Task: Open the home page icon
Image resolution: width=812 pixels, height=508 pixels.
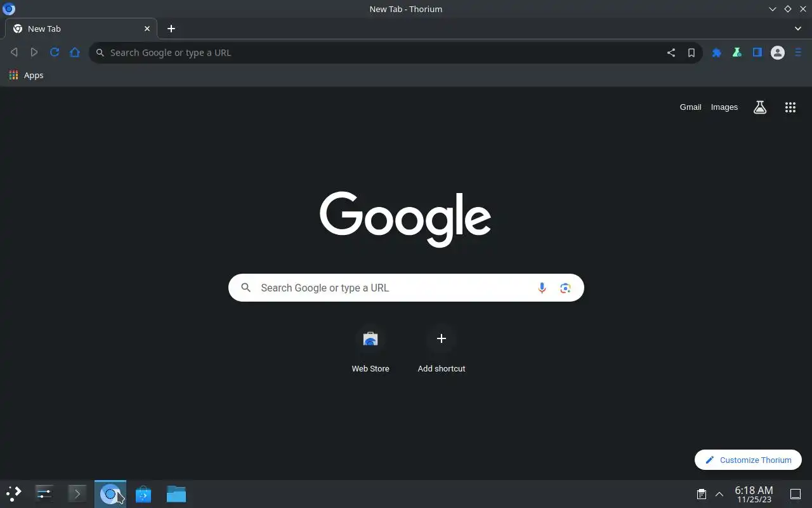Action: pyautogui.click(x=75, y=53)
